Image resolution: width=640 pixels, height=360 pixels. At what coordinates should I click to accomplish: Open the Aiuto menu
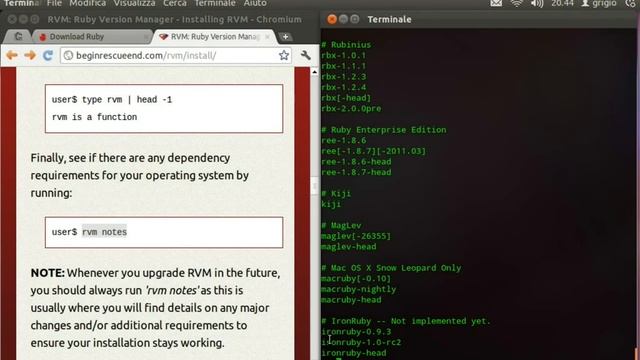point(255,4)
